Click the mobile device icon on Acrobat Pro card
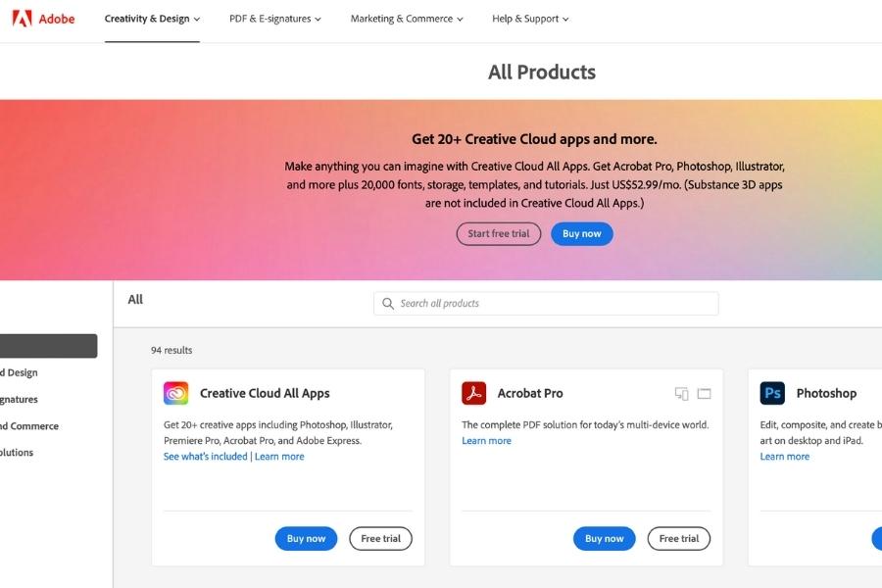The height and width of the screenshot is (588, 882). (681, 392)
